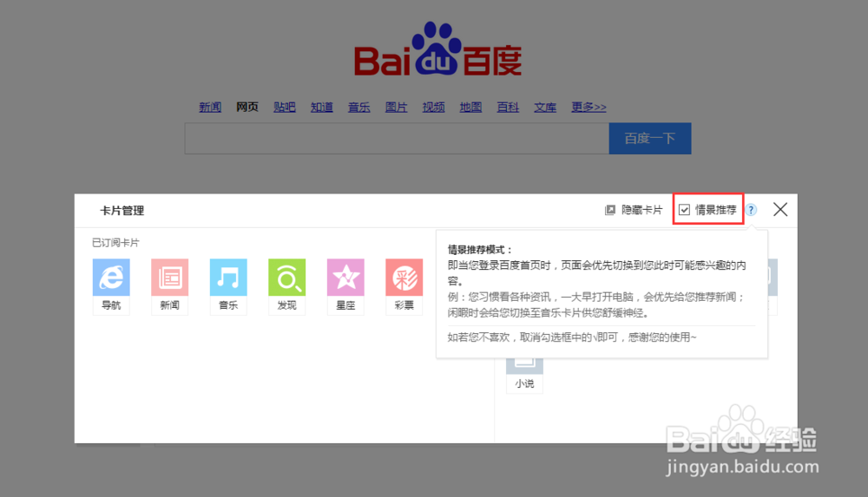
Task: Open the 彩票 lottery card
Action: (404, 286)
